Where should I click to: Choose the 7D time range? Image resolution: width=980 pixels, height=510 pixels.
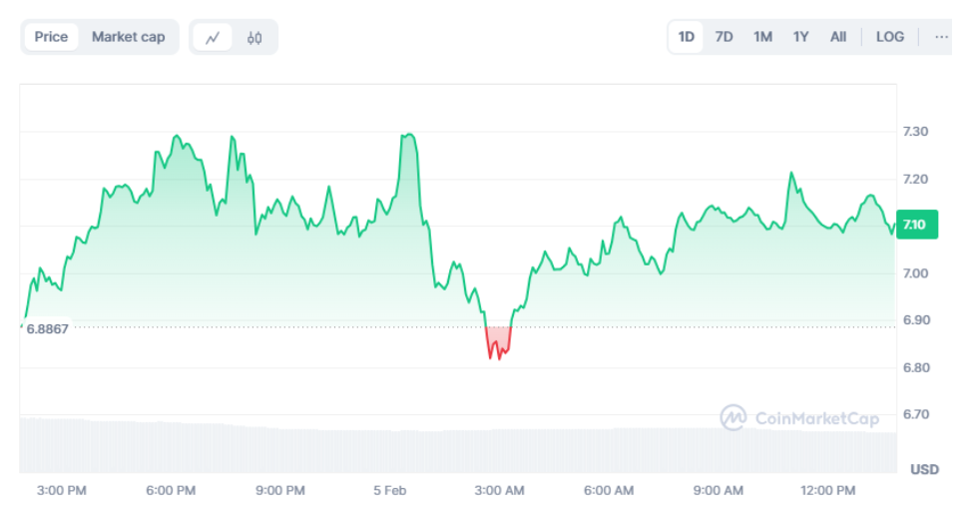coord(724,37)
